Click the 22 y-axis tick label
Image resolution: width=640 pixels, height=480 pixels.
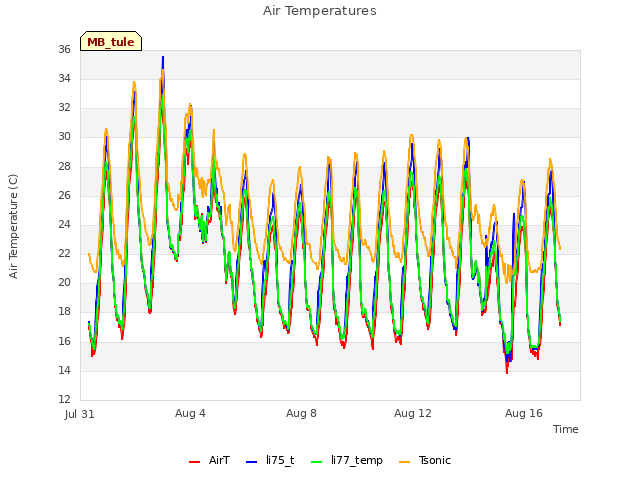[x=64, y=253]
